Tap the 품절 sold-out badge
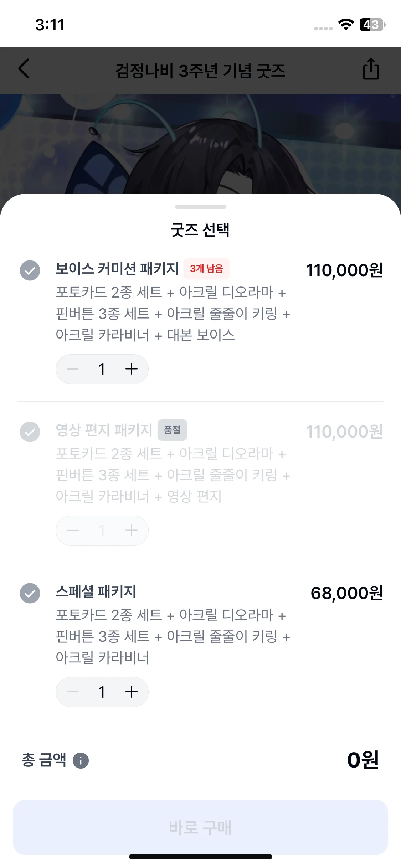 [x=172, y=430]
